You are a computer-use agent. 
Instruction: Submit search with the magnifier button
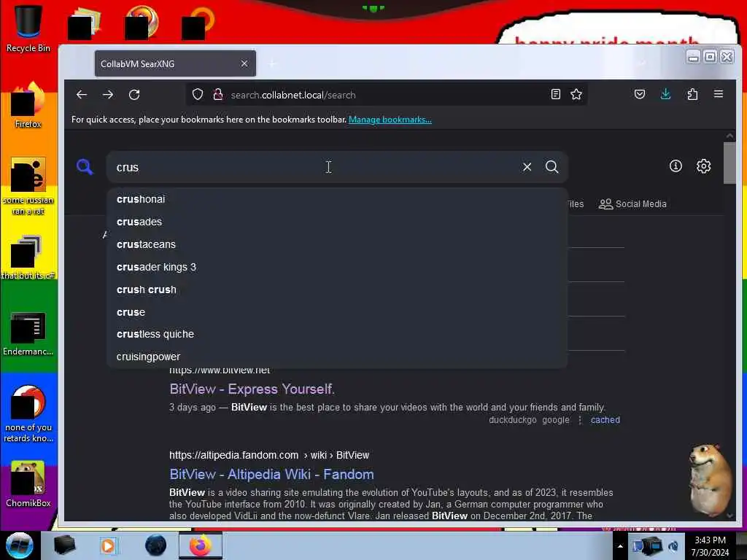pyautogui.click(x=552, y=167)
